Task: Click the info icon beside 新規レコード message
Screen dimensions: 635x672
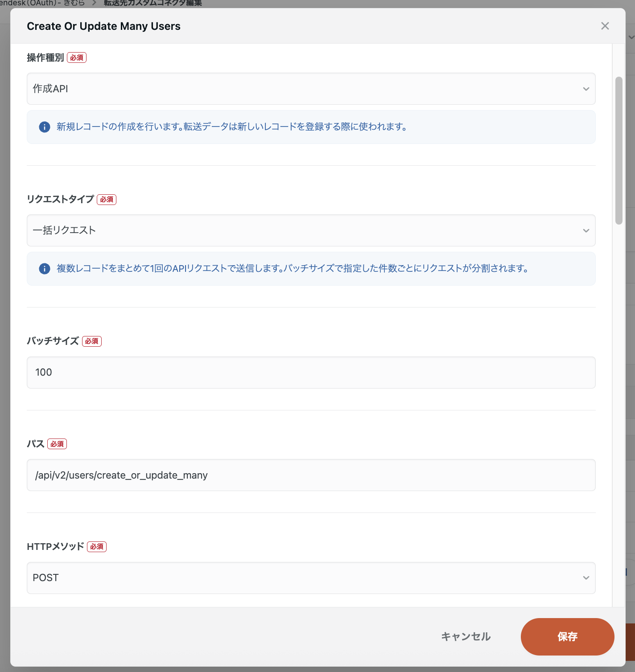Action: coord(45,127)
